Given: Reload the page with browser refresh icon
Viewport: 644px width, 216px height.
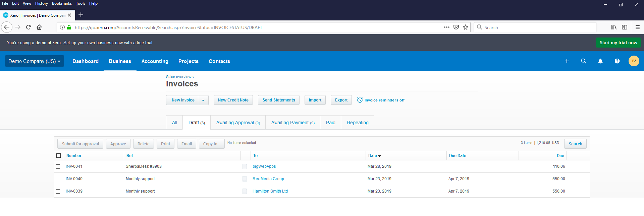Looking at the screenshot, I should click(x=29, y=27).
